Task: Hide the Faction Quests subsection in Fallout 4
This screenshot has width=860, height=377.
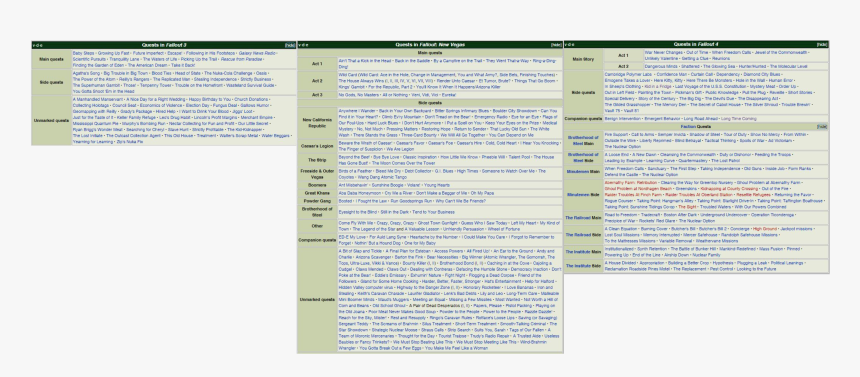Action: [822, 126]
